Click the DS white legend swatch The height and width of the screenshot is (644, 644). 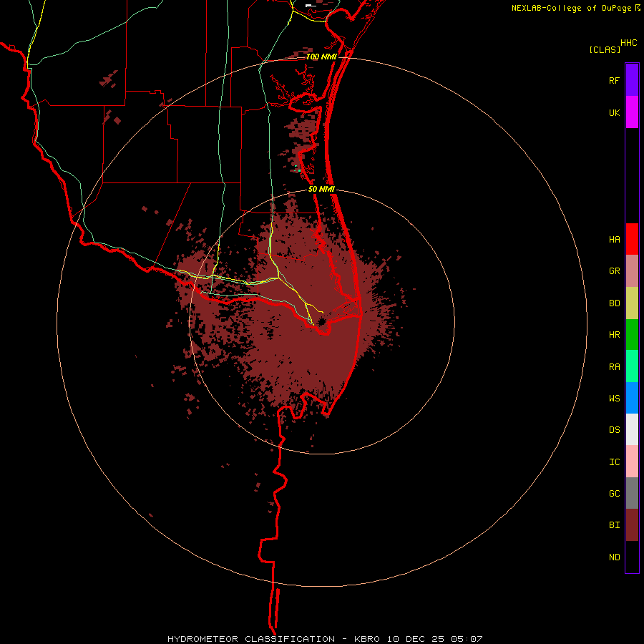pos(632,429)
